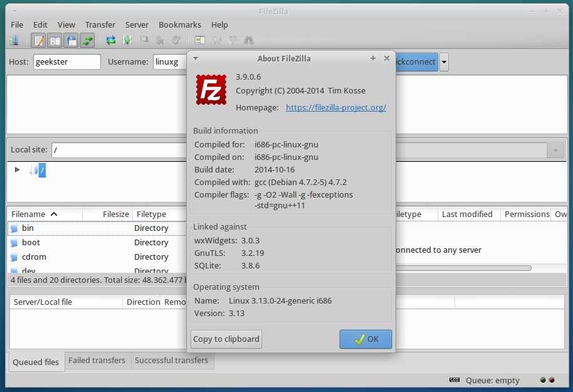Click the binoculars search remote files icon
This screenshot has width=573, height=392.
coord(249,40)
